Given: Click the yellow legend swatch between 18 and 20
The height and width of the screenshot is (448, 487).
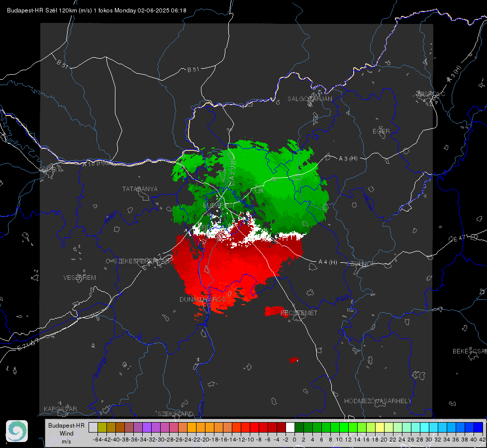Looking at the screenshot, I should pyautogui.click(x=380, y=427).
